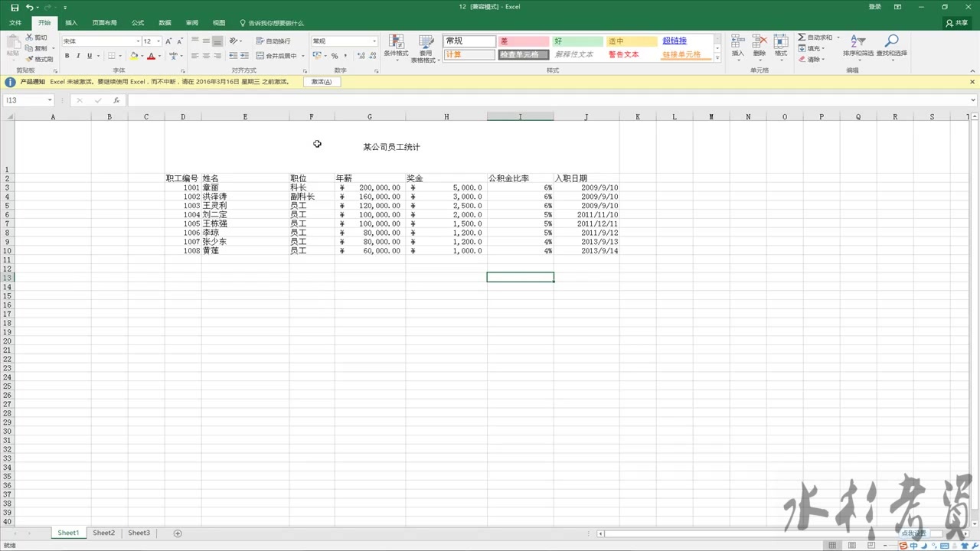The image size is (980, 551).
Task: Decrease font size with the smaller A
Action: pos(178,41)
